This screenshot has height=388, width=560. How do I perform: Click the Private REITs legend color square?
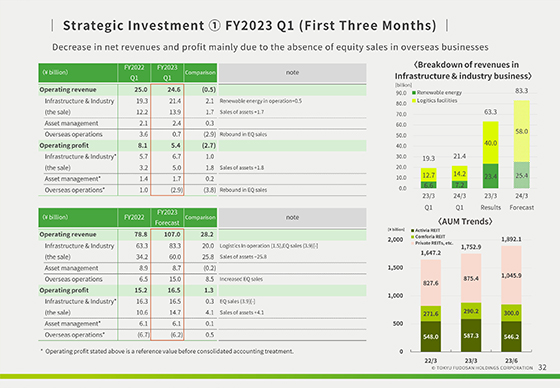(x=412, y=243)
